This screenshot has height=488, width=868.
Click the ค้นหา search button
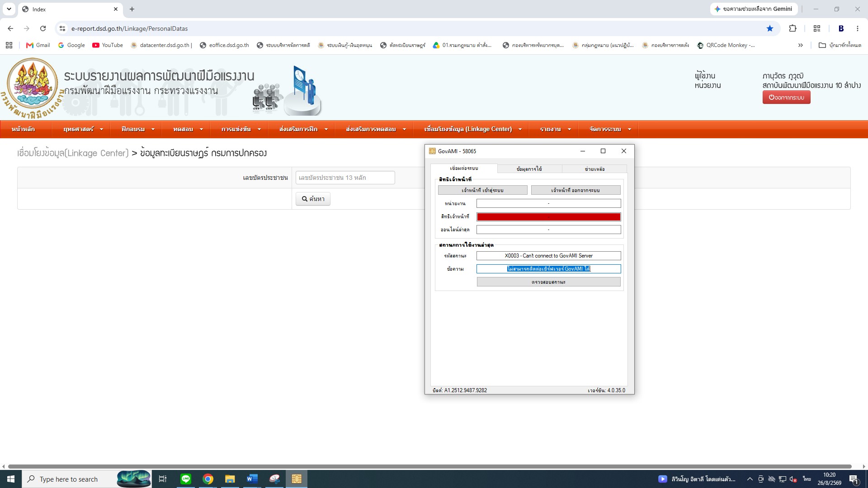coord(313,199)
